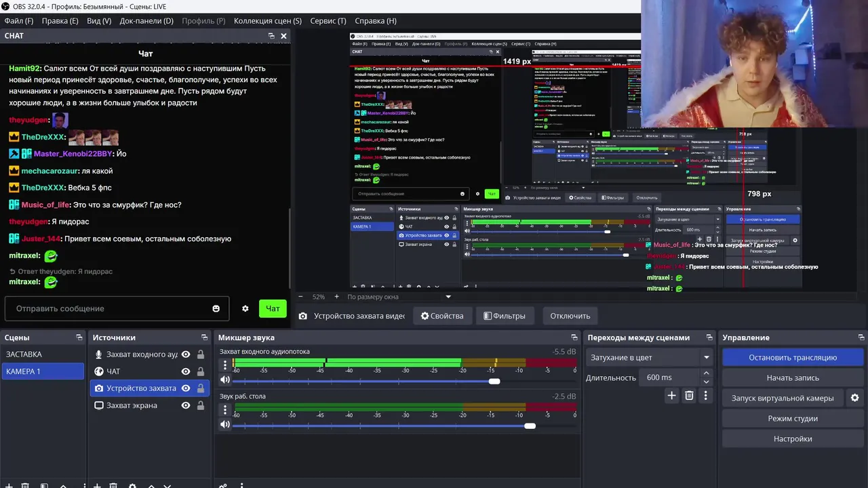The width and height of the screenshot is (868, 488).
Task: Hide the Устройство захвата source
Action: [x=186, y=388]
